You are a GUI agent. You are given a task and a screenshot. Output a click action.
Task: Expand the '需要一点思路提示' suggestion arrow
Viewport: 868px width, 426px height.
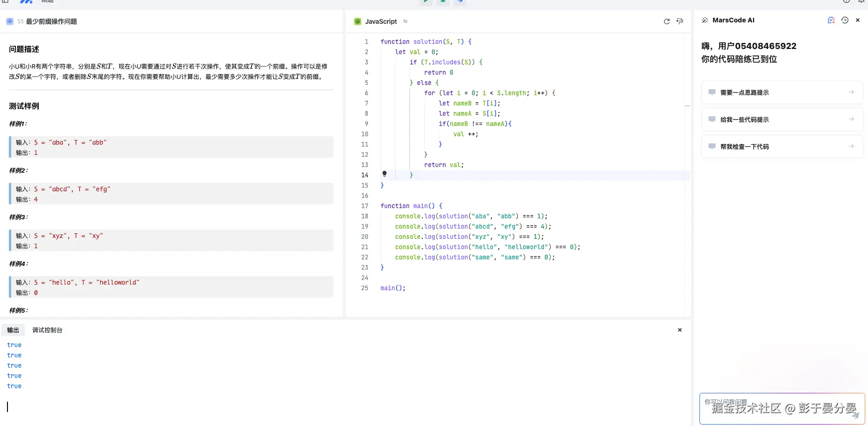(851, 92)
